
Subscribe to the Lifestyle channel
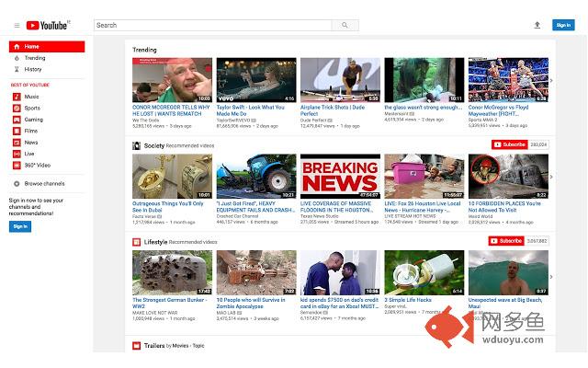point(506,241)
